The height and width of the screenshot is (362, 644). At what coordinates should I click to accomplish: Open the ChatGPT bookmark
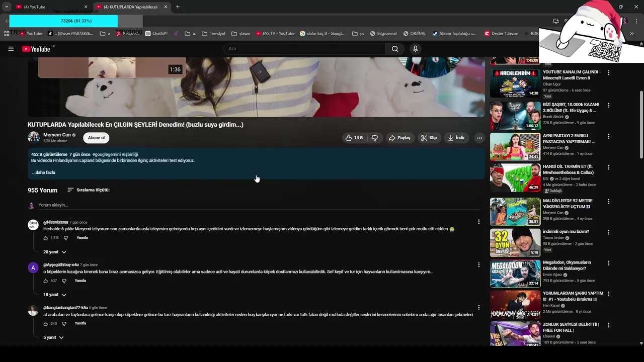pyautogui.click(x=156, y=34)
